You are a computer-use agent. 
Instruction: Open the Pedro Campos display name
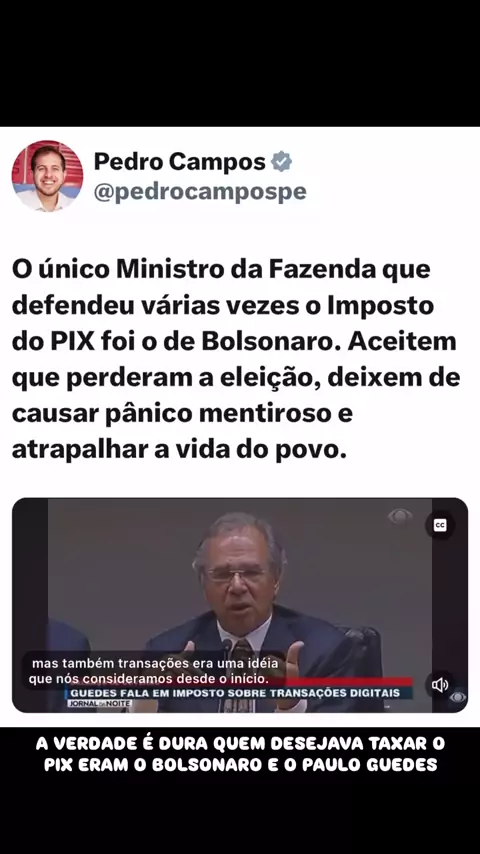[x=180, y=162]
